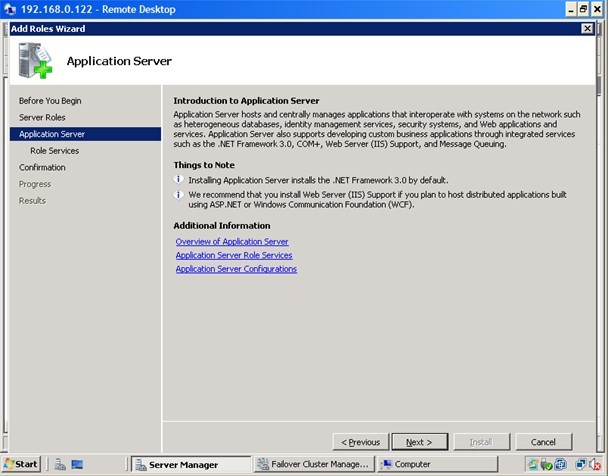This screenshot has width=608, height=476.
Task: Cancel the Add Roles Wizard
Action: pos(544,442)
